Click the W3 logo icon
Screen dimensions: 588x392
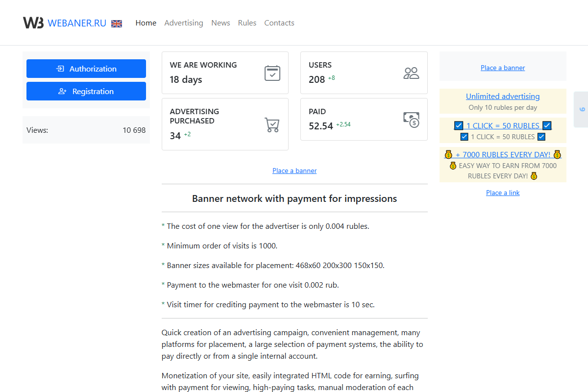pyautogui.click(x=33, y=23)
